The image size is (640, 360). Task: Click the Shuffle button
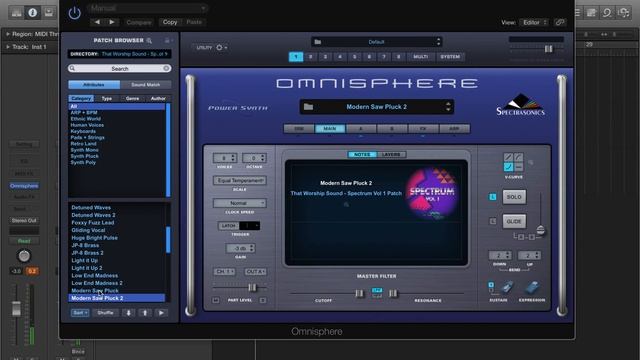coord(105,313)
